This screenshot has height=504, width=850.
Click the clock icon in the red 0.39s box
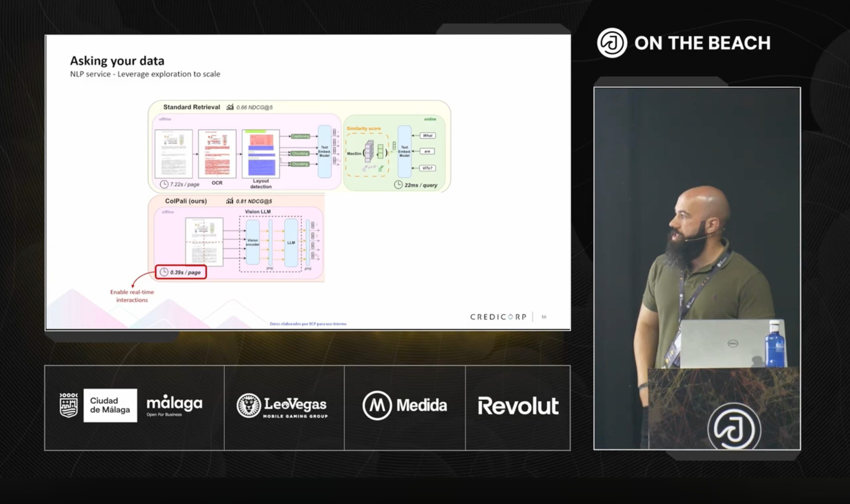pos(164,272)
